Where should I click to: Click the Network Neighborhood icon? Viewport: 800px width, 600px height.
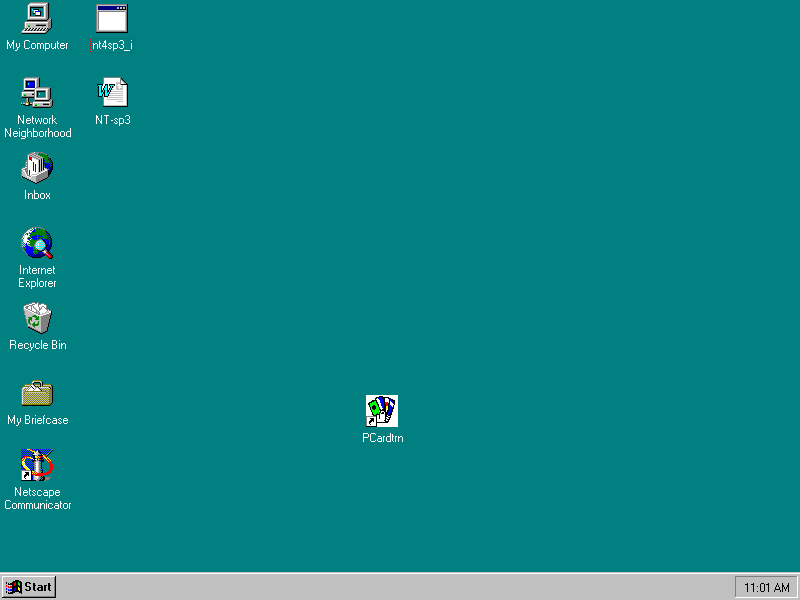(x=37, y=93)
